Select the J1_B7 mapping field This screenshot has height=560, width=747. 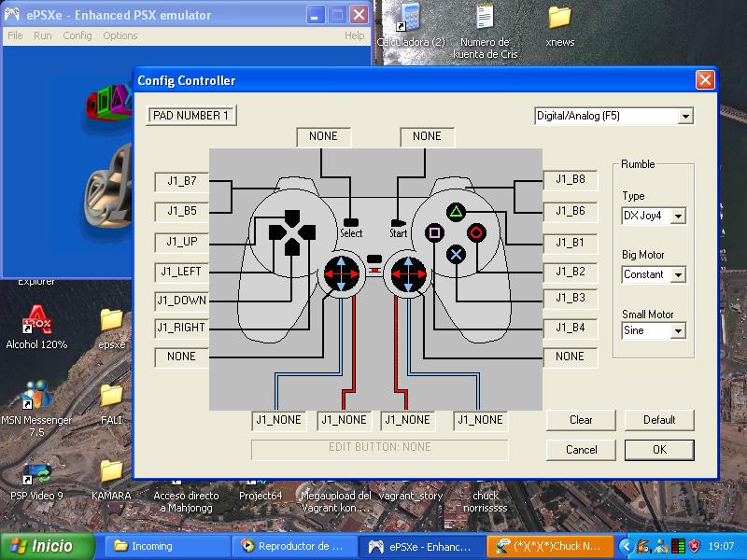[181, 181]
